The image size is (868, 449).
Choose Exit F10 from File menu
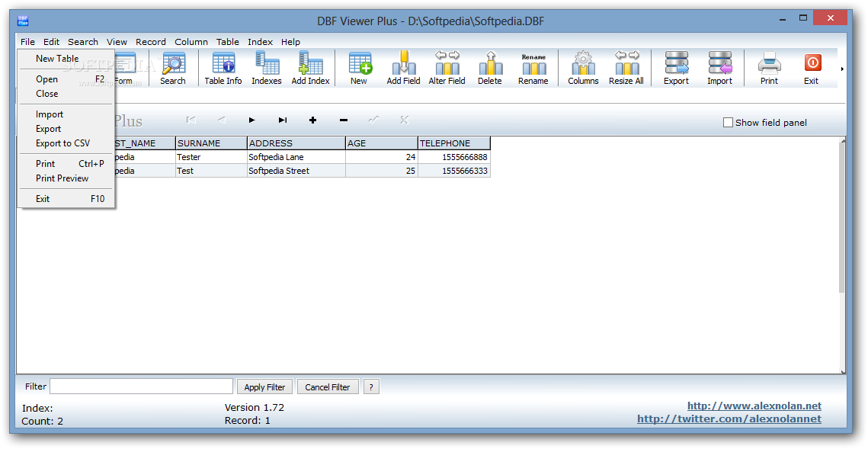[66, 199]
